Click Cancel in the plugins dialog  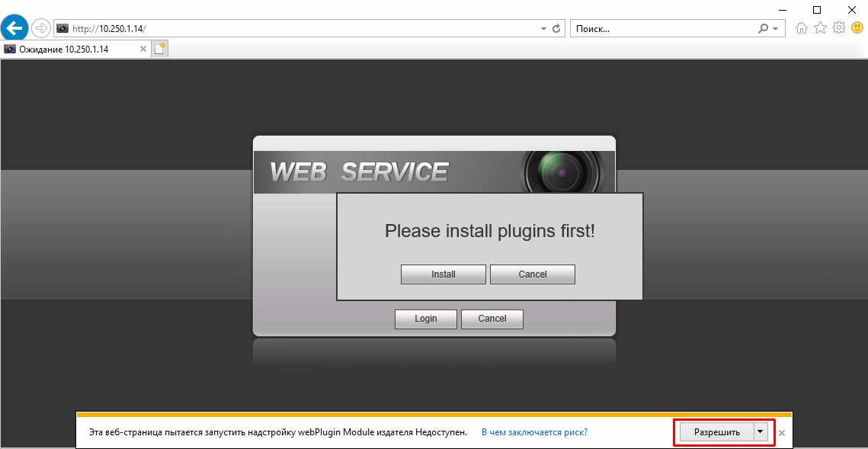coord(533,274)
